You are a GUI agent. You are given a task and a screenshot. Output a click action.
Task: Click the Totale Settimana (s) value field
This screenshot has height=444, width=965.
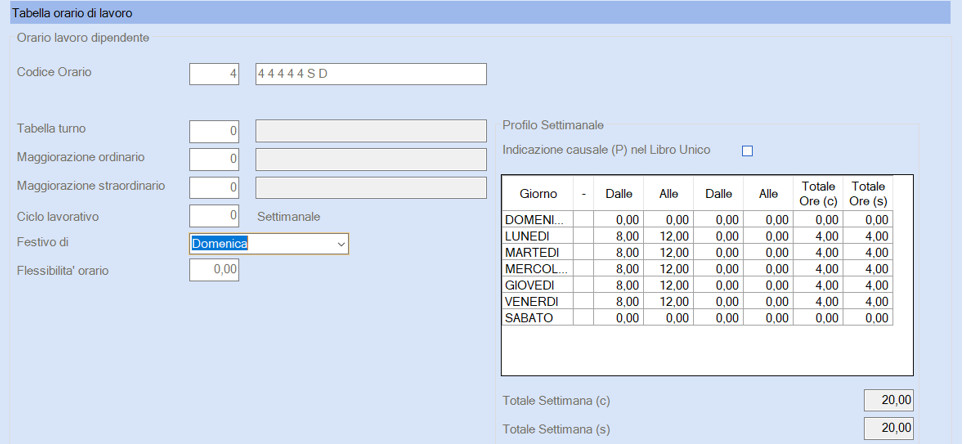pos(889,429)
